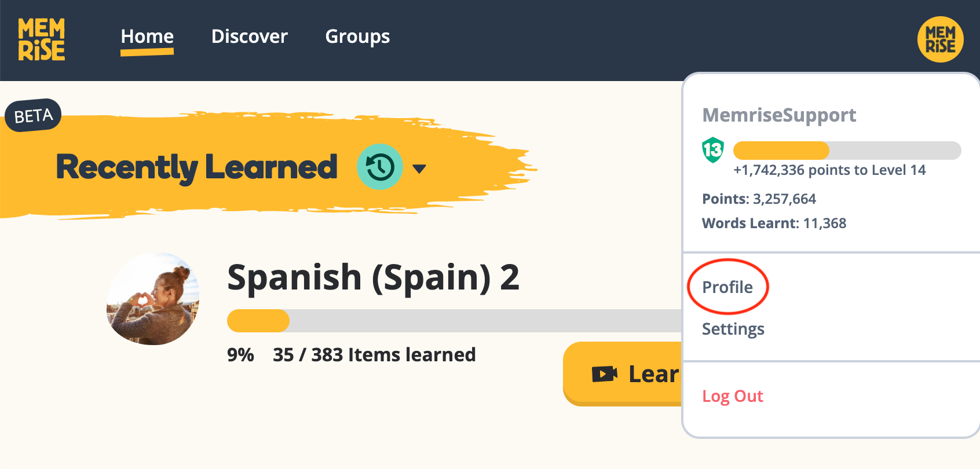Click the Spanish (Spain) 2 course title
This screenshot has height=469, width=980.
(374, 277)
